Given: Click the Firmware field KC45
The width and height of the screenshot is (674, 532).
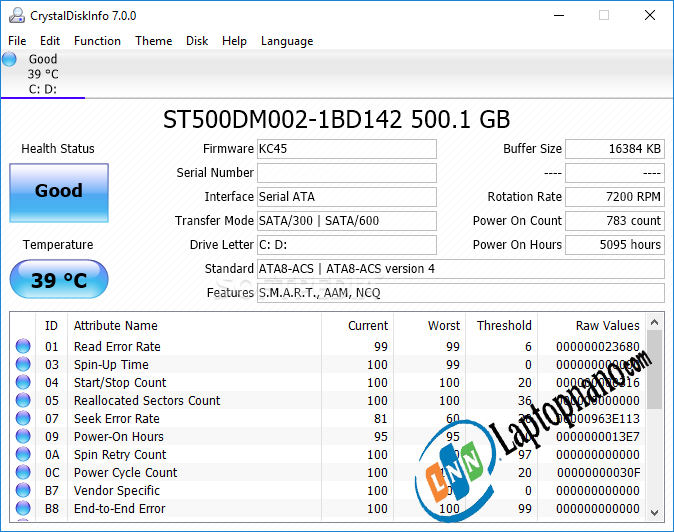Looking at the screenshot, I should click(x=347, y=149).
